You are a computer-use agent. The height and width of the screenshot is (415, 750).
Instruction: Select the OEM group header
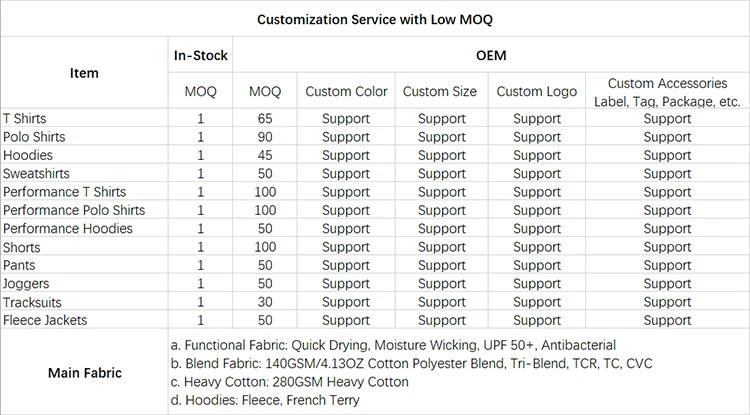(489, 56)
